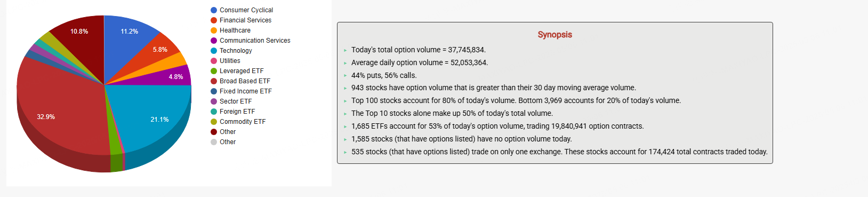Click the Consumer Cyclical blue legend dot

click(x=214, y=10)
